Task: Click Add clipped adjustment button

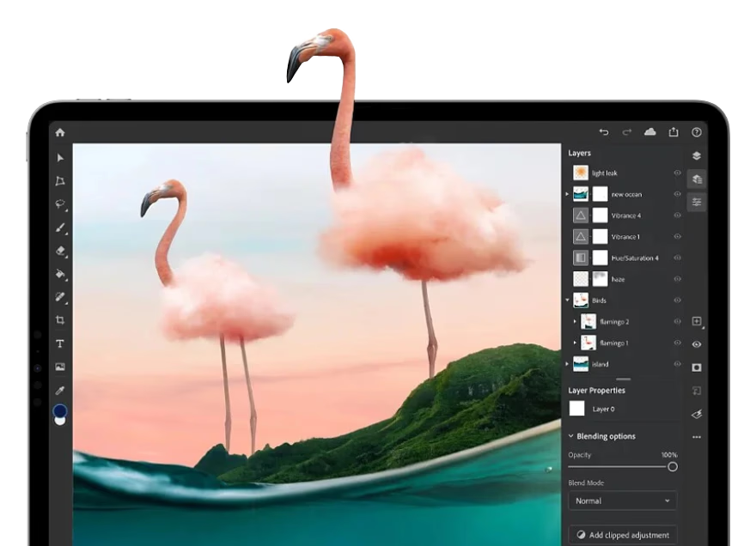Action: coord(623,535)
